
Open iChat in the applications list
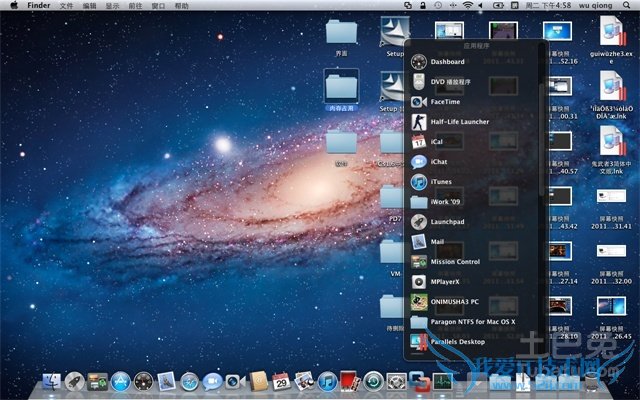click(440, 162)
